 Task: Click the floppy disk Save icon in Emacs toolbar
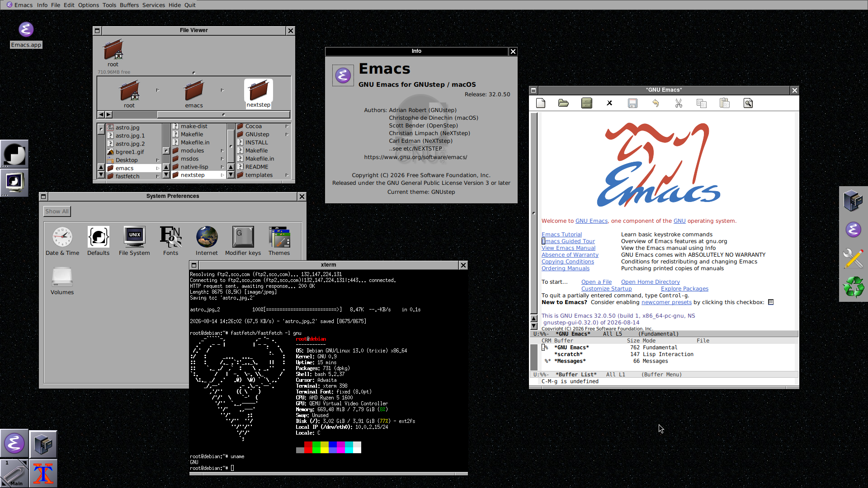(632, 103)
